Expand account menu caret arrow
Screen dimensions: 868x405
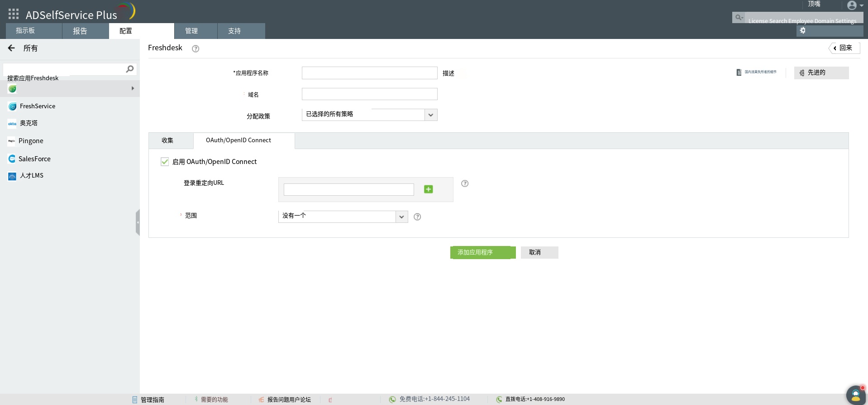(861, 6)
